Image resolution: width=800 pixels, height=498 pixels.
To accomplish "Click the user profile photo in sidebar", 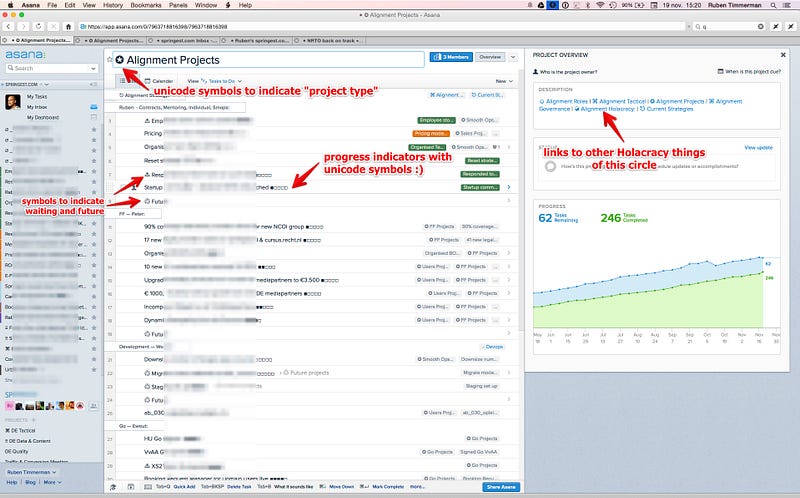I will tap(13, 102).
